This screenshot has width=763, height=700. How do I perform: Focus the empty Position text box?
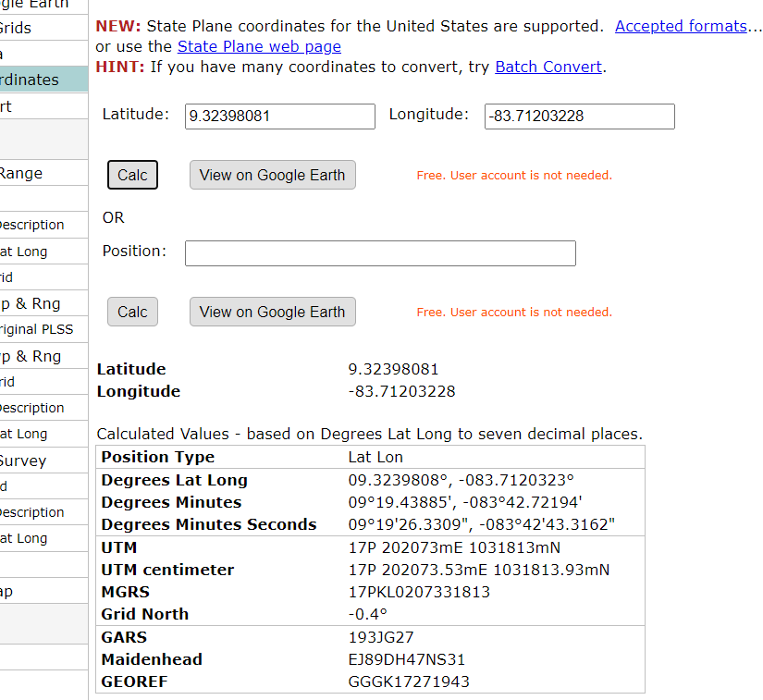click(x=380, y=253)
